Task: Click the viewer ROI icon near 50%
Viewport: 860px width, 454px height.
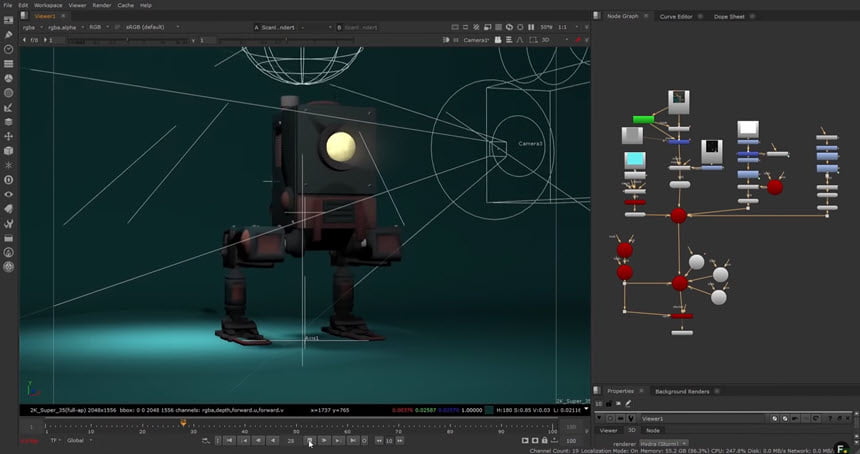Action: tap(488, 27)
